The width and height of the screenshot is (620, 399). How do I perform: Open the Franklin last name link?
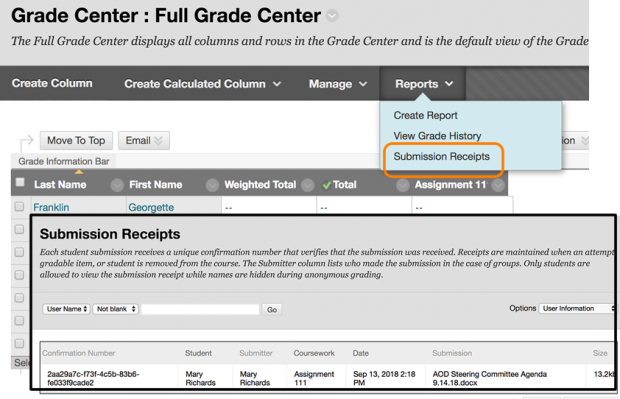coord(51,207)
